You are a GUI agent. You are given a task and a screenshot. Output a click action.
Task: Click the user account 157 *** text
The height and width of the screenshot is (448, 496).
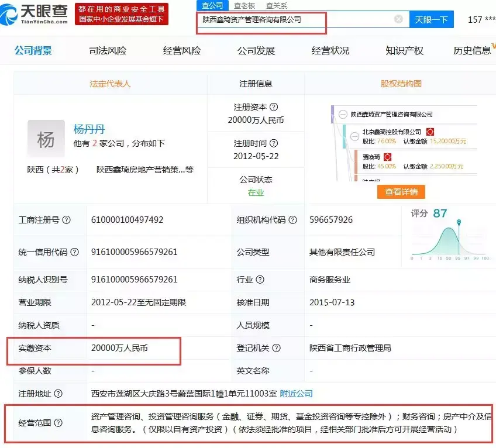coord(482,20)
